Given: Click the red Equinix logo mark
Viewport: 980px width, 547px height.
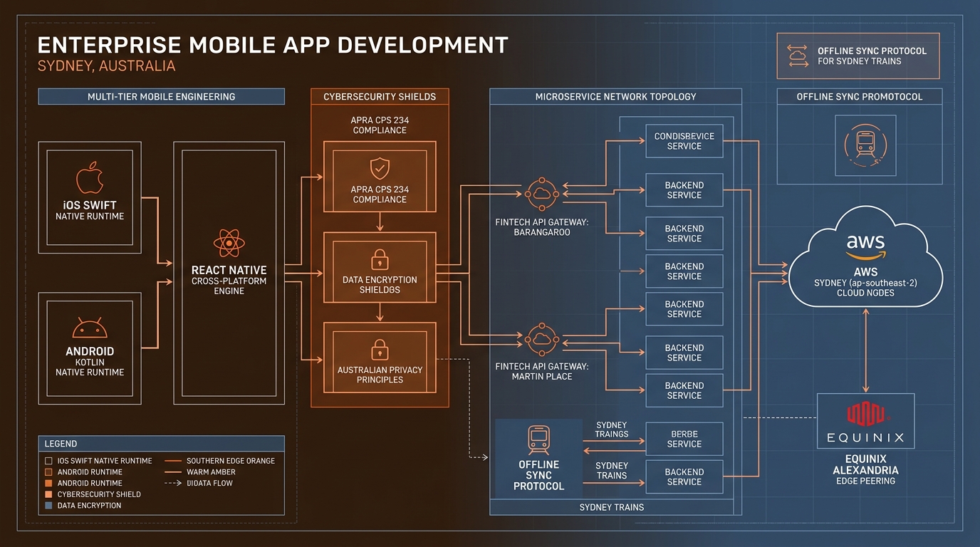Looking at the screenshot, I should [x=865, y=415].
